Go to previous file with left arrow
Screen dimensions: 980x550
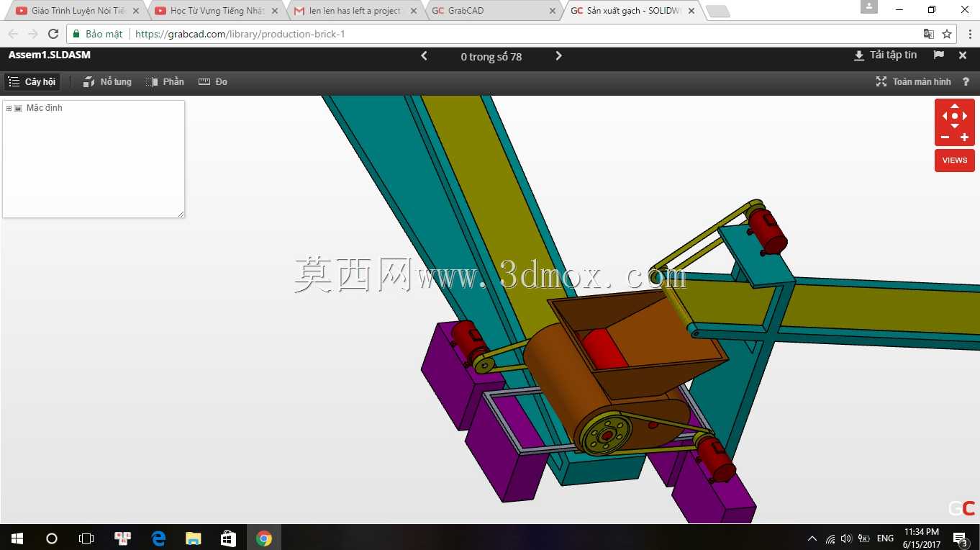[x=424, y=56]
